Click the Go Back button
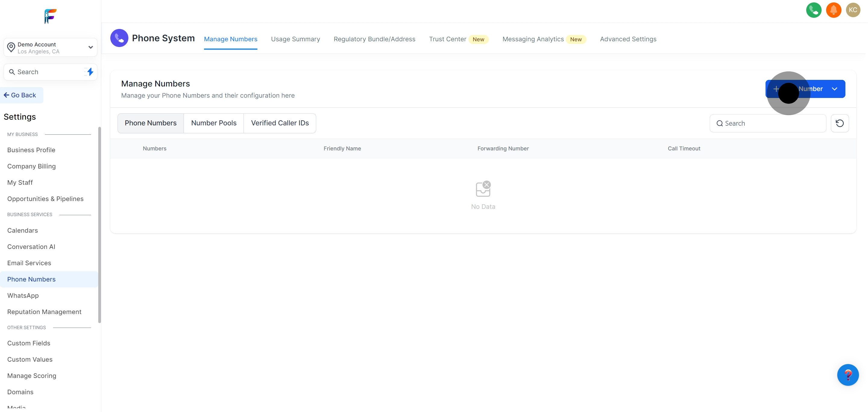 point(20,95)
